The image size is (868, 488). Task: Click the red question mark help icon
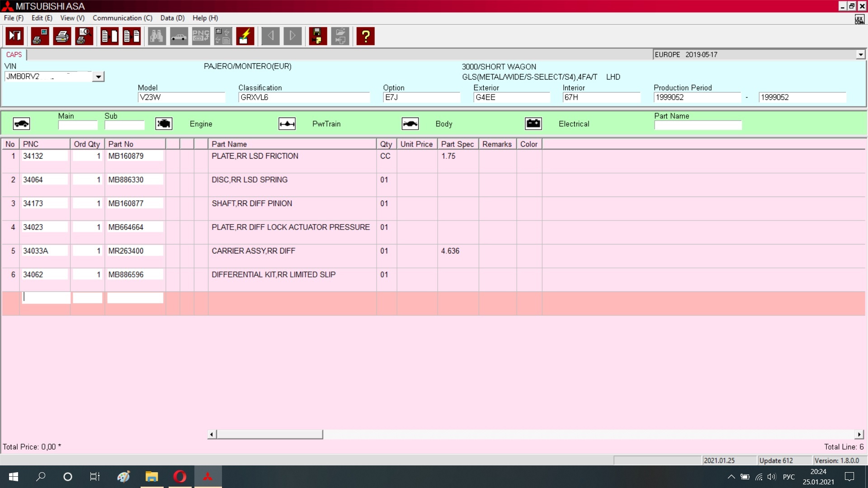pos(365,36)
